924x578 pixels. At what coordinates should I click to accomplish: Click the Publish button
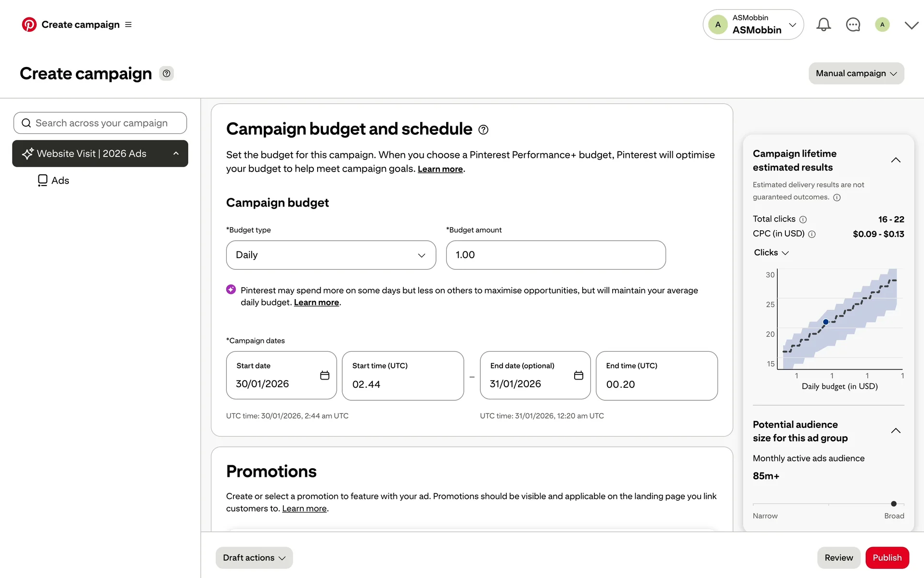pos(887,557)
